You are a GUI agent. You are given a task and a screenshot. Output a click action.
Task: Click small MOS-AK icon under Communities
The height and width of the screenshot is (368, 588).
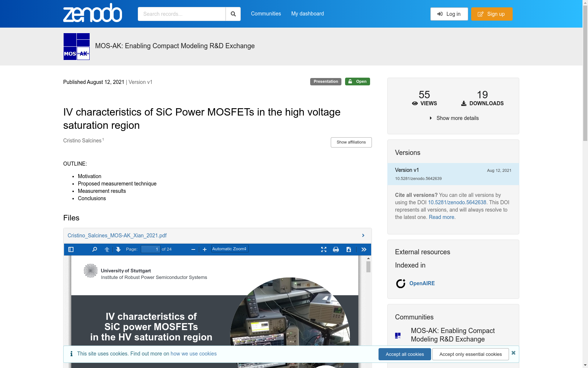point(398,335)
